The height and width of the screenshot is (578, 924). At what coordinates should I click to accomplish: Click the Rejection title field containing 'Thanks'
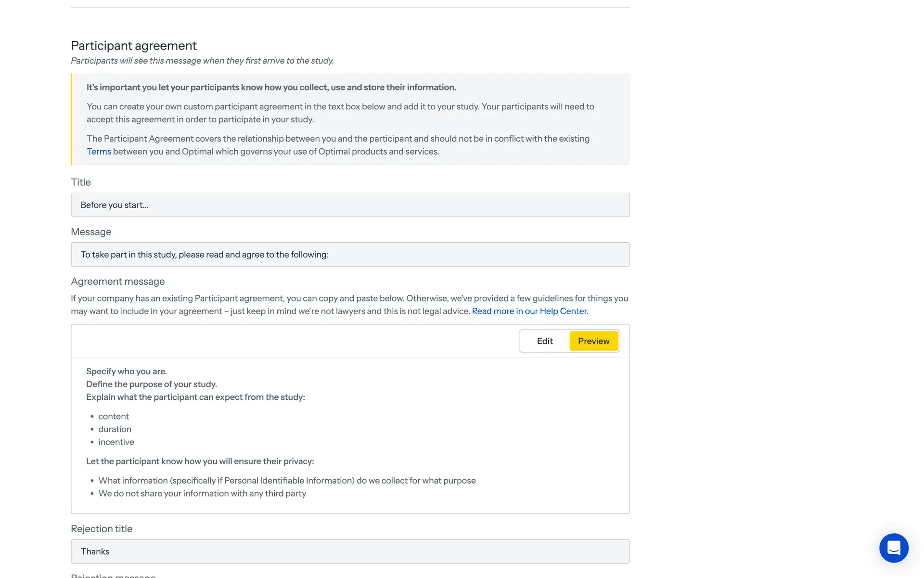[350, 552]
